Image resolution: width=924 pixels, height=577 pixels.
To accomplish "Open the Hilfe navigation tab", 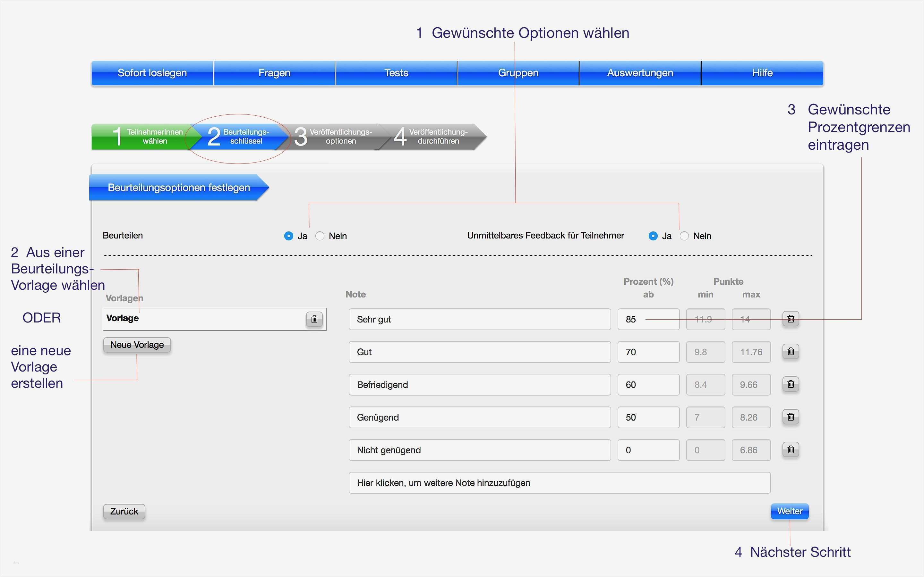I will point(762,73).
